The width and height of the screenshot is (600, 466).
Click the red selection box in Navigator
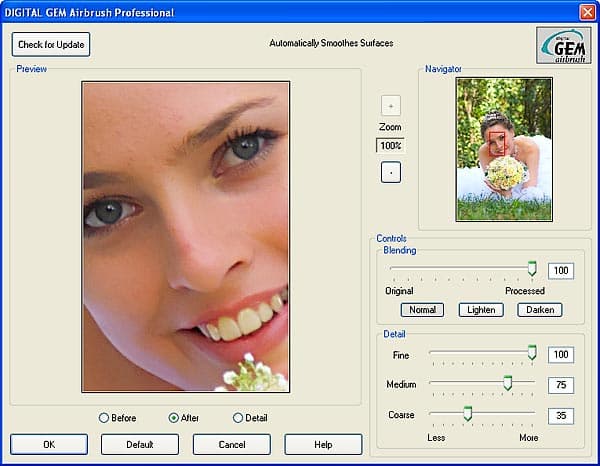click(497, 143)
